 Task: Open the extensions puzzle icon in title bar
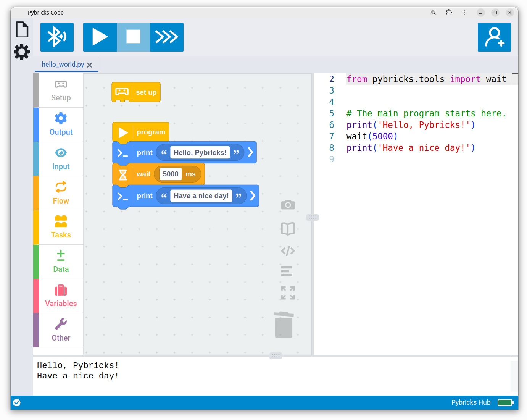449,13
